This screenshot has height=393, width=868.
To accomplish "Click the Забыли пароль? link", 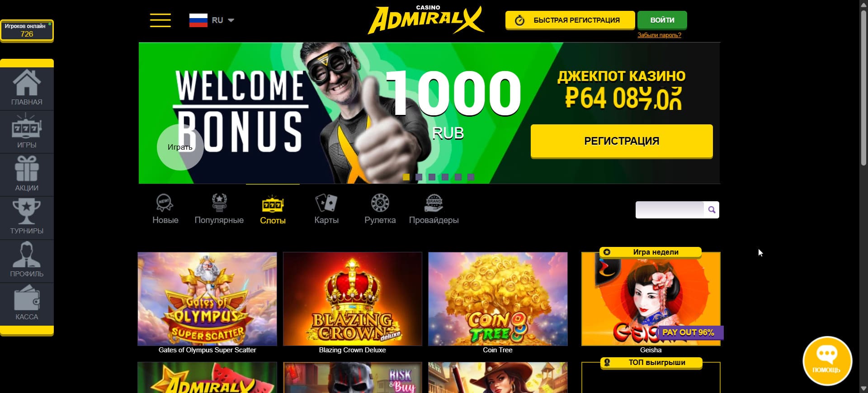I will point(659,35).
